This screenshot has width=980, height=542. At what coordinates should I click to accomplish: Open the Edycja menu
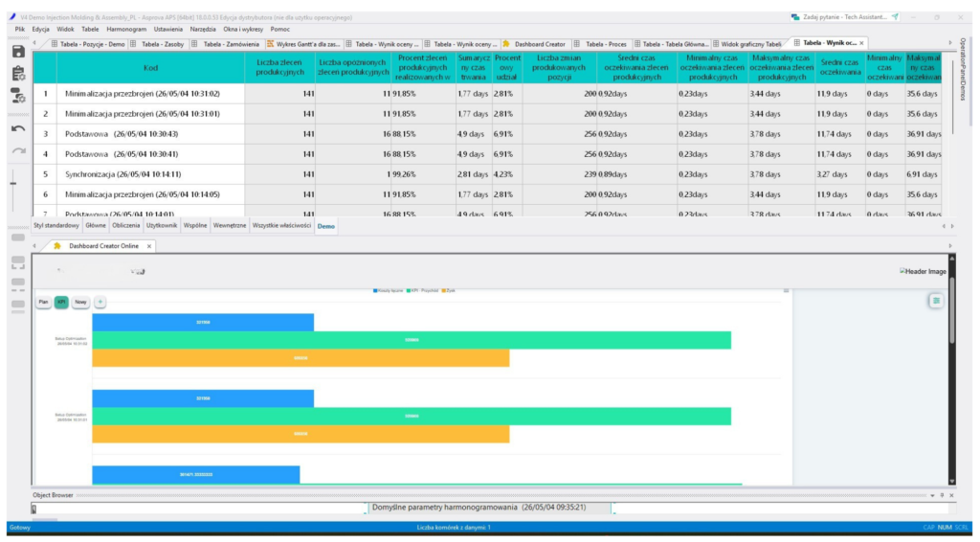(40, 30)
